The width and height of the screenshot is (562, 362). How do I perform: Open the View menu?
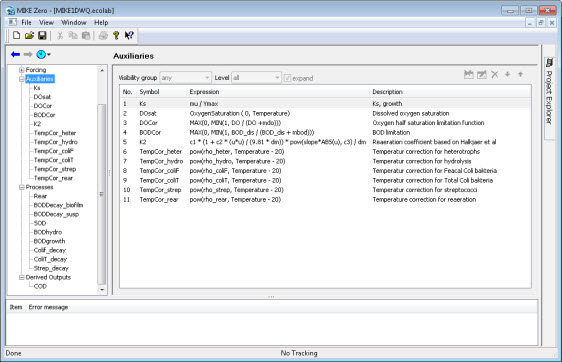pyautogui.click(x=46, y=22)
